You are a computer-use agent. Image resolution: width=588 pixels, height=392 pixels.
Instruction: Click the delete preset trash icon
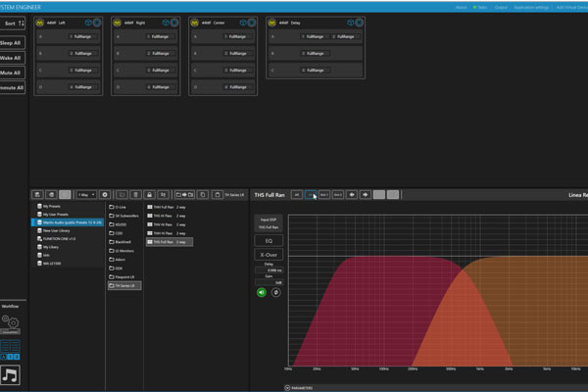pos(136,195)
